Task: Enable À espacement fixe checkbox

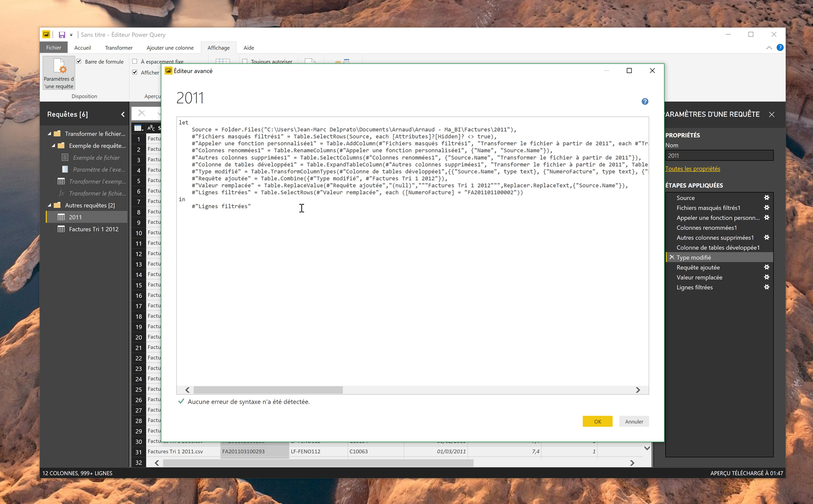Action: pos(135,61)
